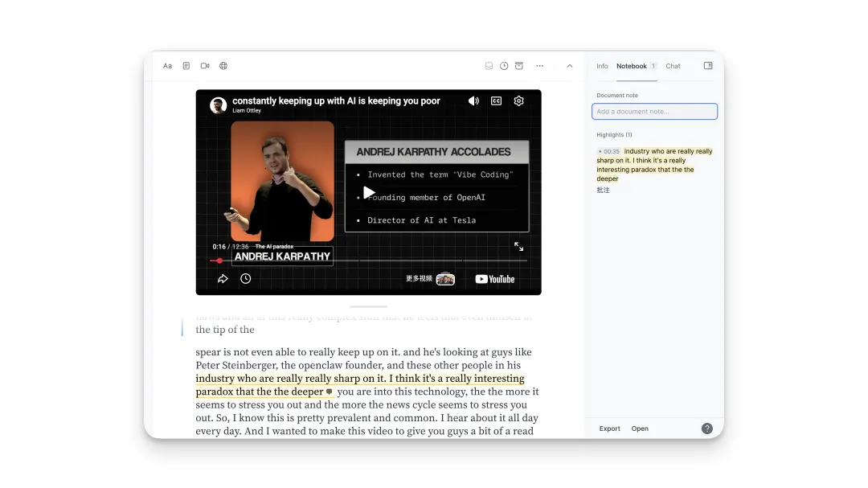Switch to the Info tab
868x488 pixels.
(602, 66)
